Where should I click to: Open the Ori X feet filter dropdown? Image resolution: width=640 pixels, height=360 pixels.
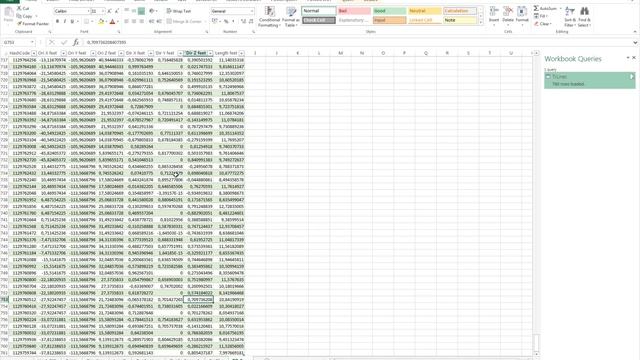(63, 53)
